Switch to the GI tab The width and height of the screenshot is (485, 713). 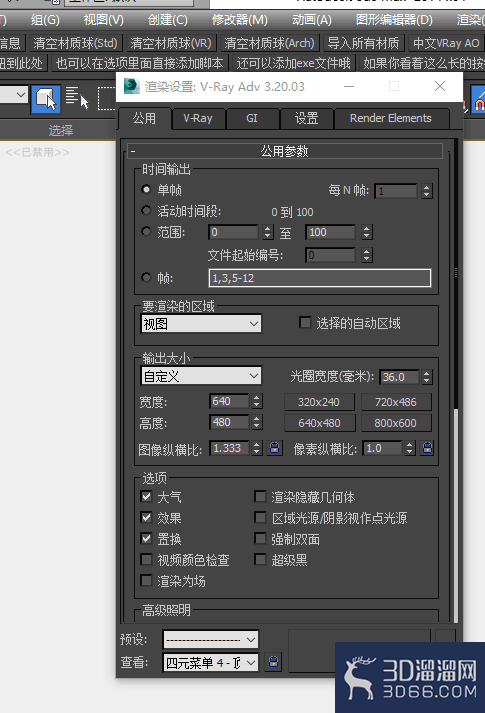pos(252,118)
